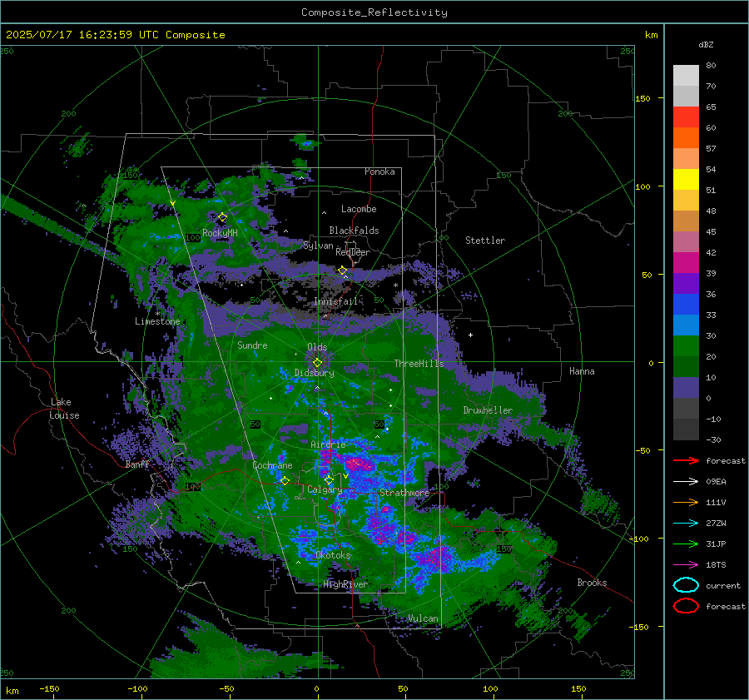Click the Hanna city label
749x700 pixels.
coord(582,371)
